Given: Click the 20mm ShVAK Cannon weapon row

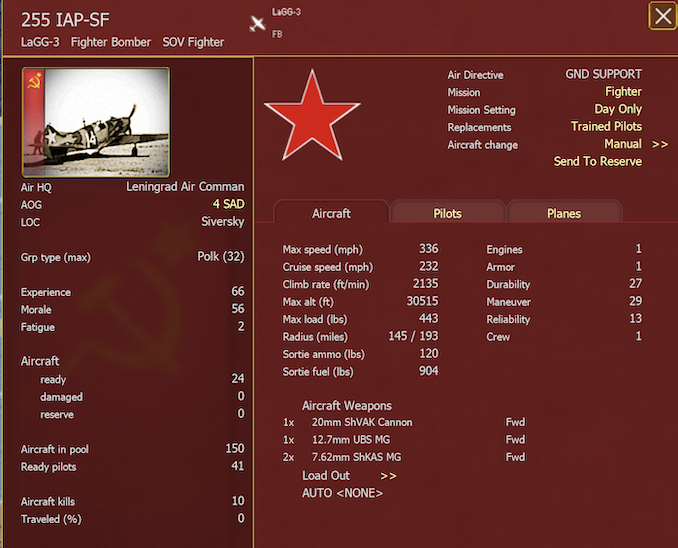Looking at the screenshot, I should (x=404, y=422).
